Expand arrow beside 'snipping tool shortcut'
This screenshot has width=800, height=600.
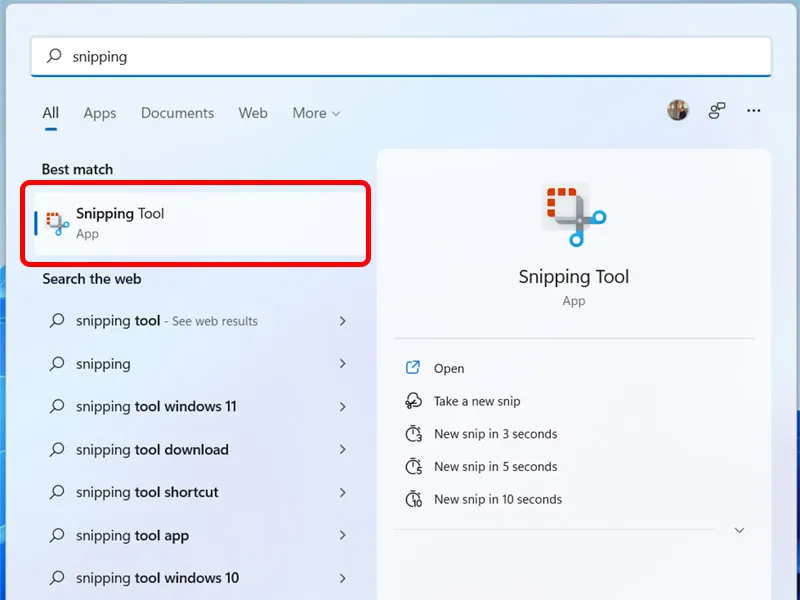(x=343, y=492)
